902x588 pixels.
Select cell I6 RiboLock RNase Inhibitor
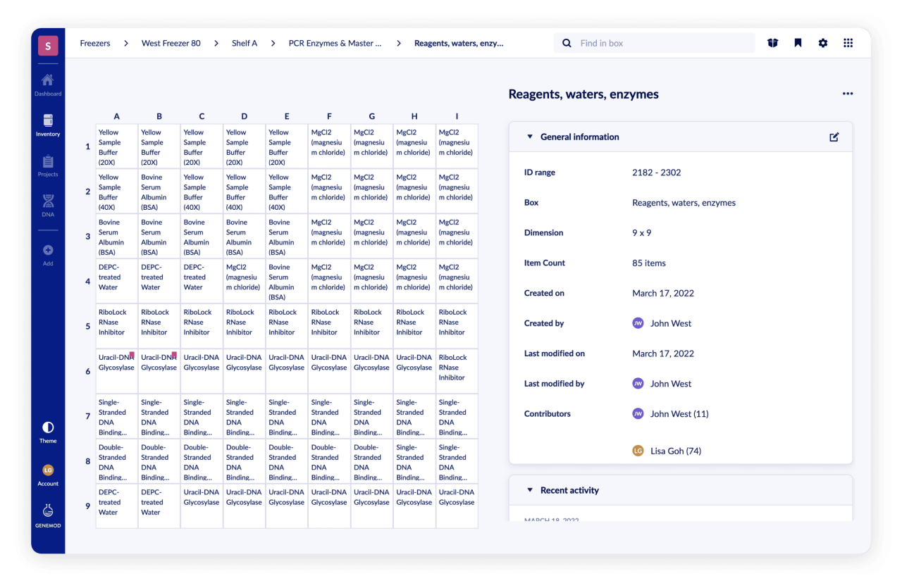point(457,371)
